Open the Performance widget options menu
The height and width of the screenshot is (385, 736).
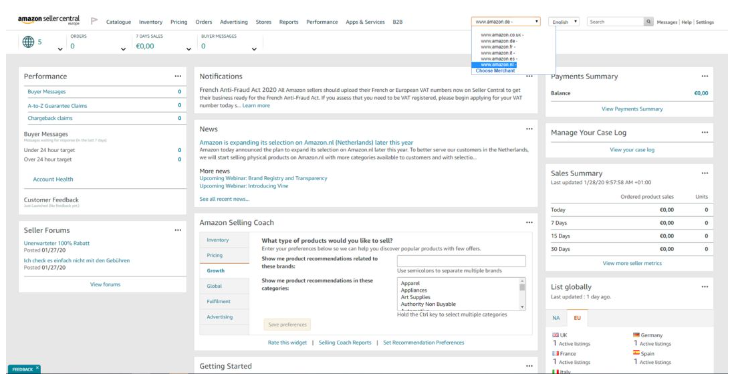click(177, 76)
